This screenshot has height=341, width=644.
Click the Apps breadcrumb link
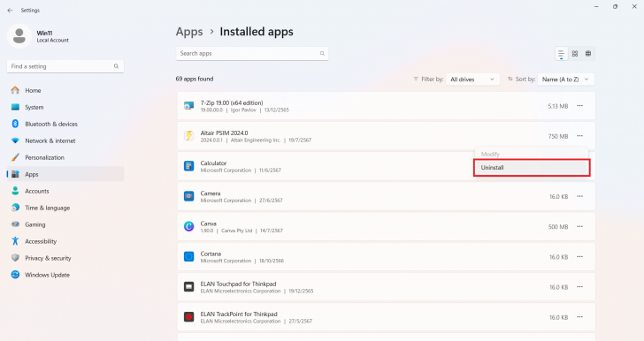pos(189,32)
